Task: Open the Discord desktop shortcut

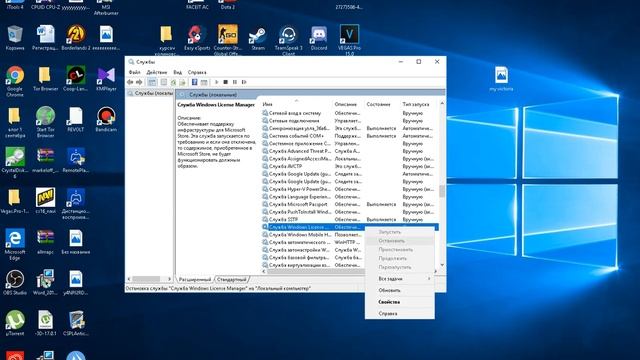Action: tap(319, 38)
